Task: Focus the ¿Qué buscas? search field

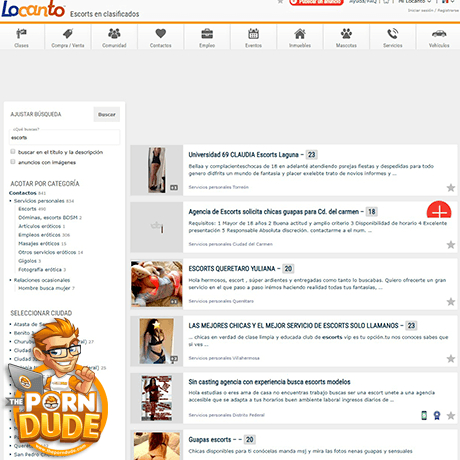Action: point(64,137)
